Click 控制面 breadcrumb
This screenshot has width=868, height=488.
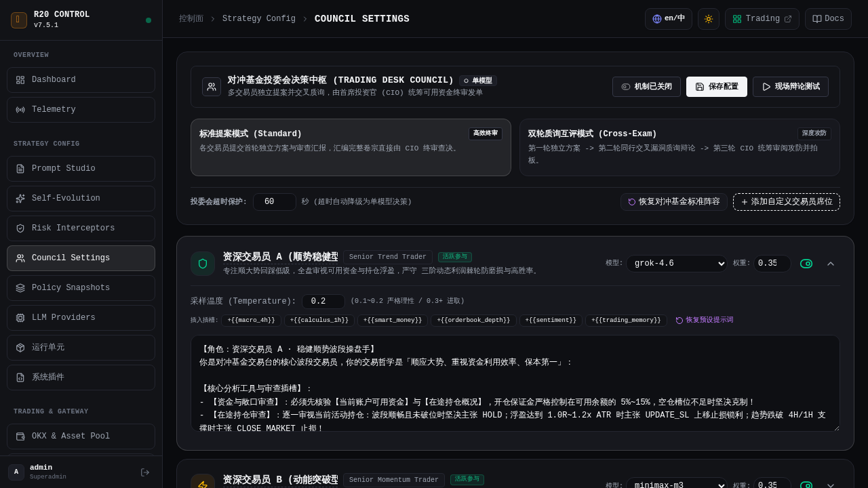click(x=191, y=19)
